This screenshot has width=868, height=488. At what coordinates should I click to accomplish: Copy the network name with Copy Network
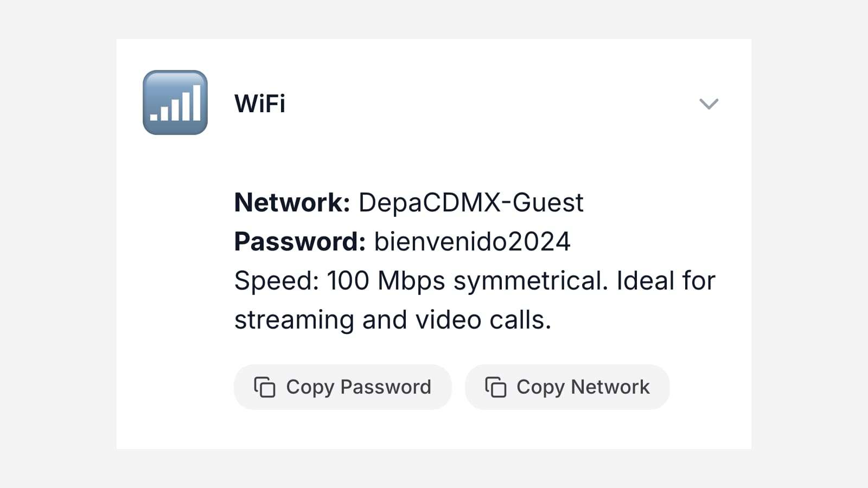(x=567, y=387)
